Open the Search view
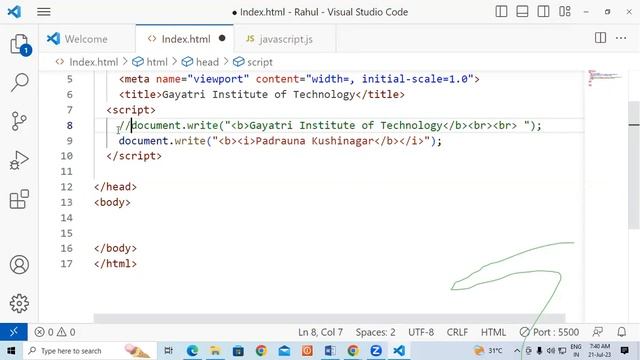640x360 pixels. [19, 82]
